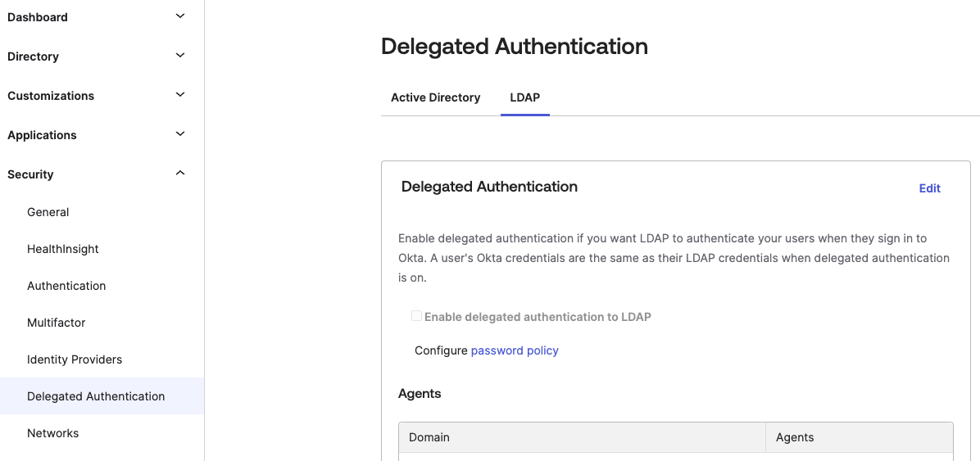
Task: Select Delegated Authentication sidebar item
Action: pyautogui.click(x=96, y=396)
